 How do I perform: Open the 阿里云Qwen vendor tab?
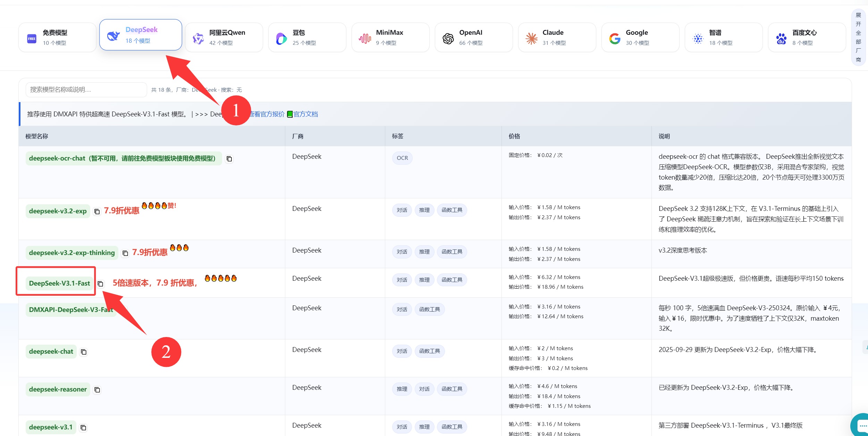(224, 38)
